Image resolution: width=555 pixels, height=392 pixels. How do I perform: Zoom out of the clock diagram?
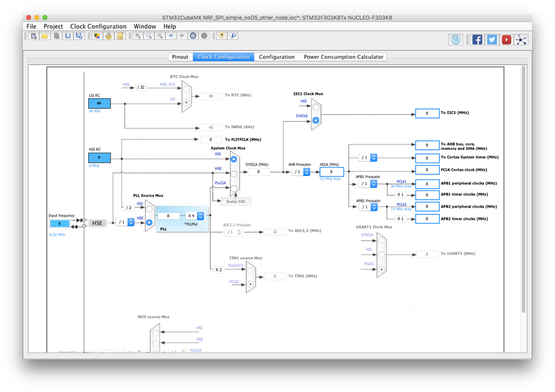pyautogui.click(x=160, y=36)
